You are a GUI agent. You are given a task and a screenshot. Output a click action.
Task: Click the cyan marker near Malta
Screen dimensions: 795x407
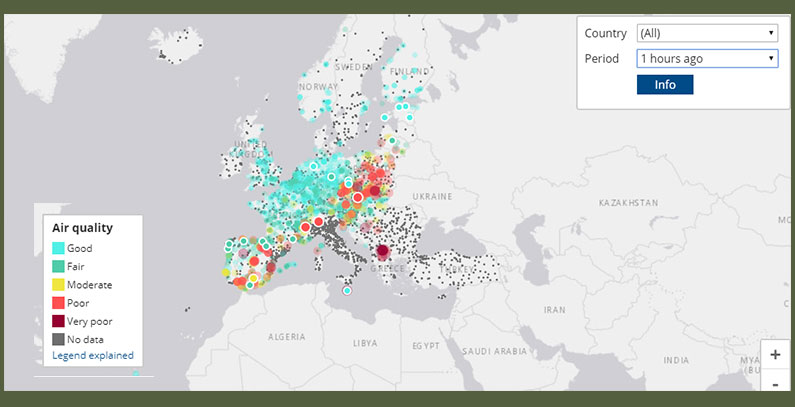coord(347,291)
